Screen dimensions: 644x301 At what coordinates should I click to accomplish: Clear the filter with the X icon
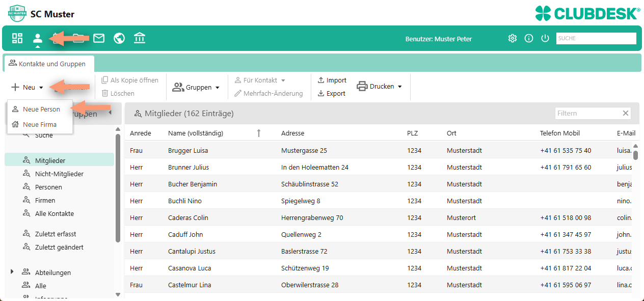click(626, 113)
